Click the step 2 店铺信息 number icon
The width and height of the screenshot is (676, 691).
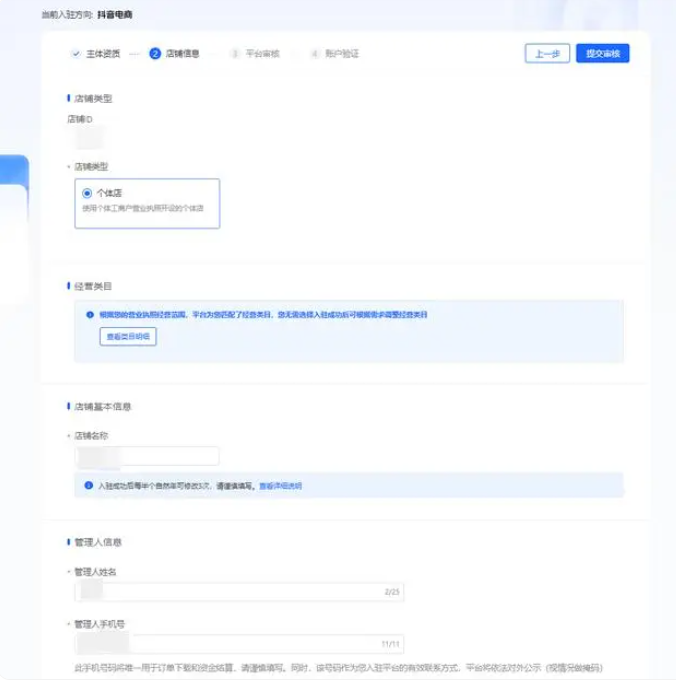pyautogui.click(x=155, y=54)
